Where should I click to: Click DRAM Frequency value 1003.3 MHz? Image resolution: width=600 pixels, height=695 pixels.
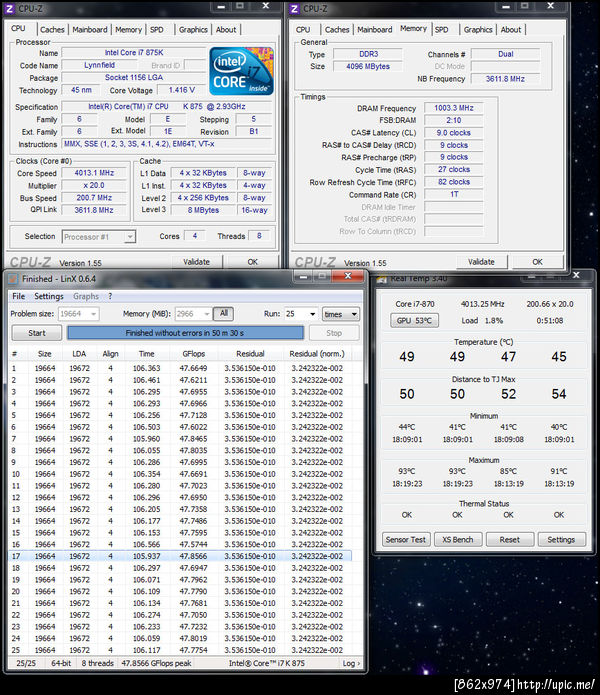pyautogui.click(x=454, y=108)
